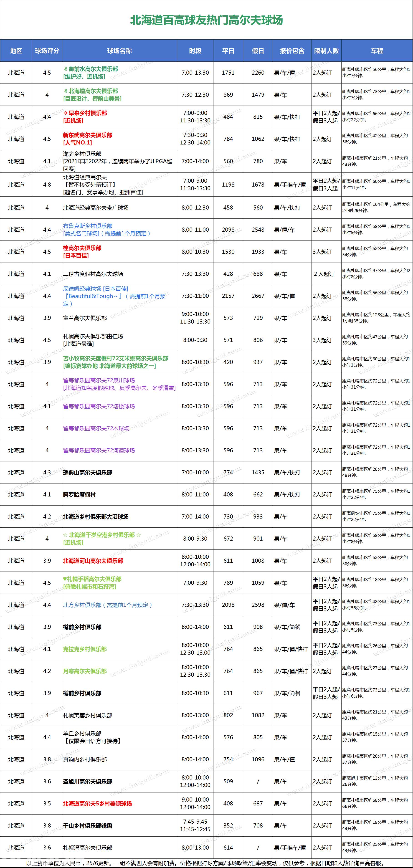Click the medal icon beside 御前水高尔夫俱乐部
The image size is (413, 868).
[66, 69]
